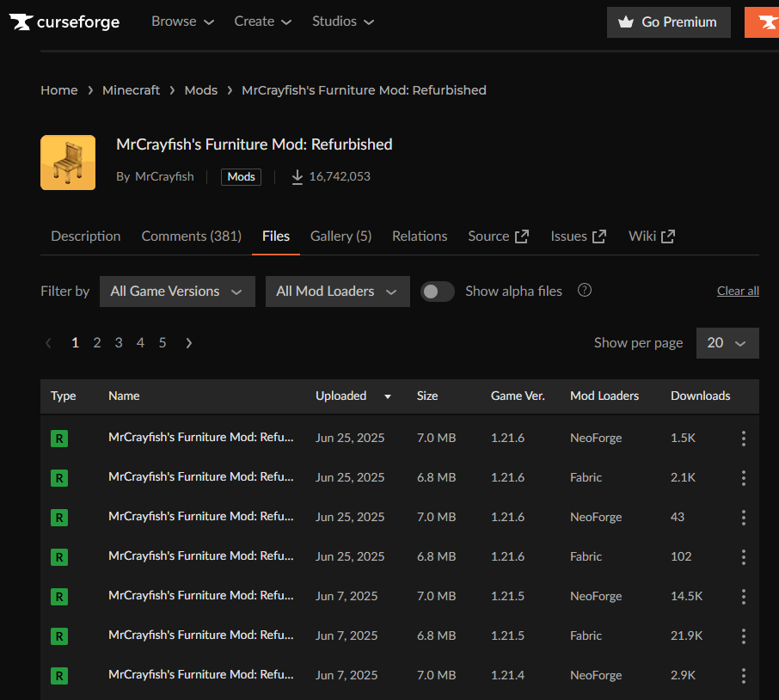This screenshot has height=700, width=779.
Task: Click the orange CurseForge app button
Action: click(x=762, y=22)
